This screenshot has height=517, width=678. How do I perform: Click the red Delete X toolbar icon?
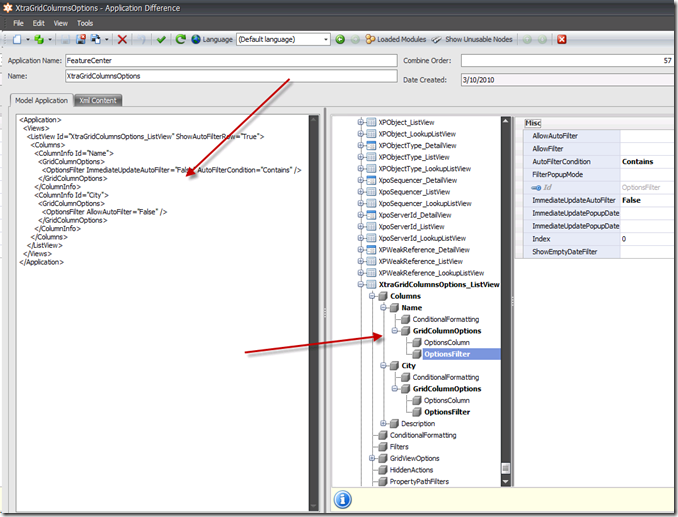pos(122,39)
